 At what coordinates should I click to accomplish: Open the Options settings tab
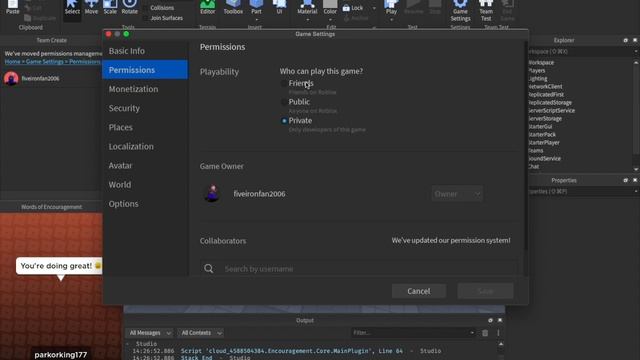pos(145,204)
